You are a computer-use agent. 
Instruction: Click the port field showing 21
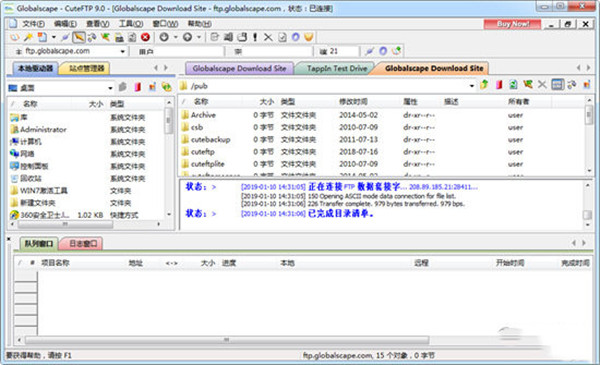tap(343, 51)
